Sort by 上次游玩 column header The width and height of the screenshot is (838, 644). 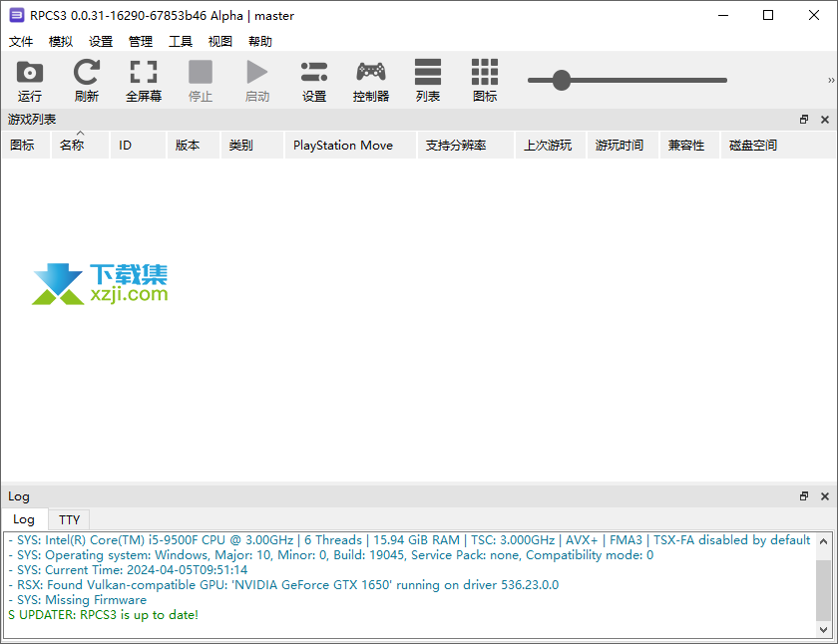tap(551, 146)
